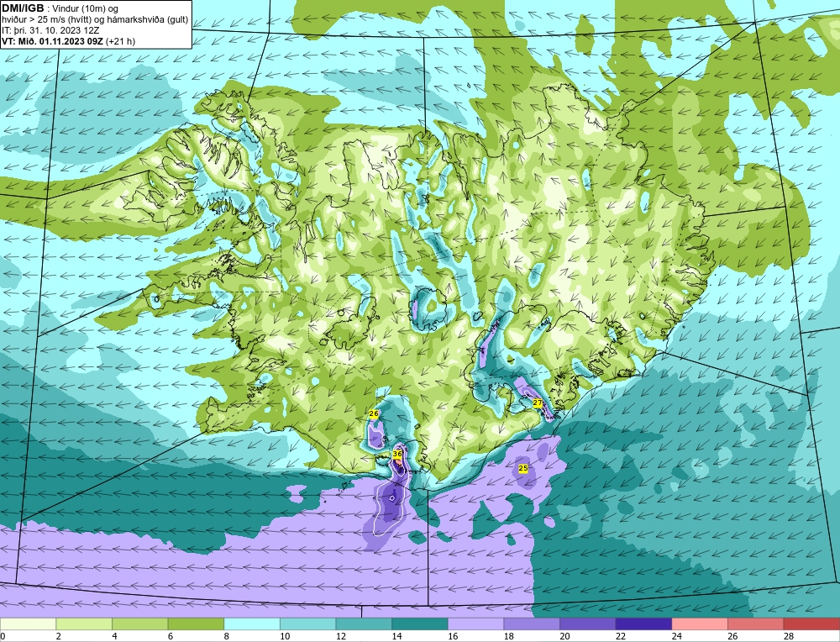The height and width of the screenshot is (642, 840).
Task: Click the 14–16 m/s dark teal swatch
Action: point(419,624)
